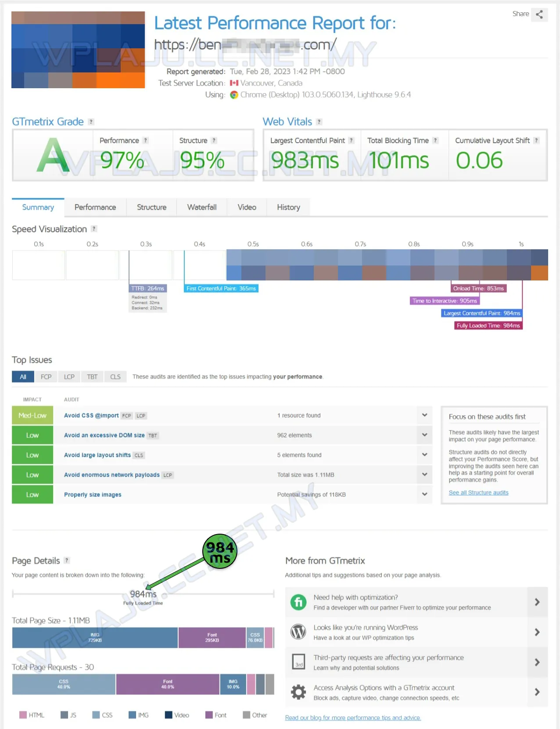The height and width of the screenshot is (729, 560).
Task: Switch to the Waterfall tab
Action: point(202,207)
